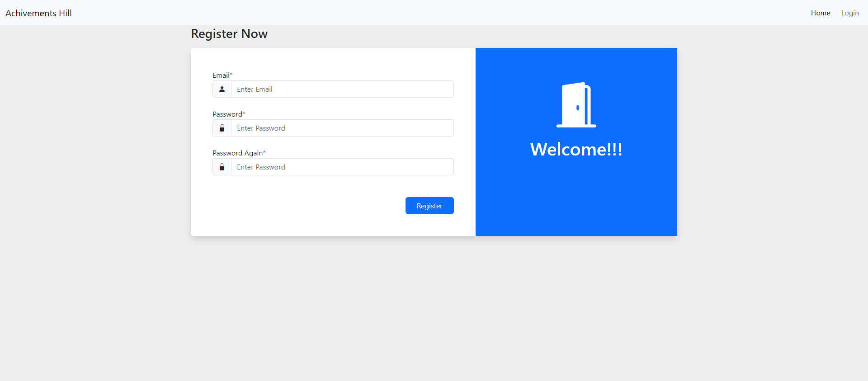The width and height of the screenshot is (868, 381).
Task: Click the Register Now heading
Action: point(229,34)
